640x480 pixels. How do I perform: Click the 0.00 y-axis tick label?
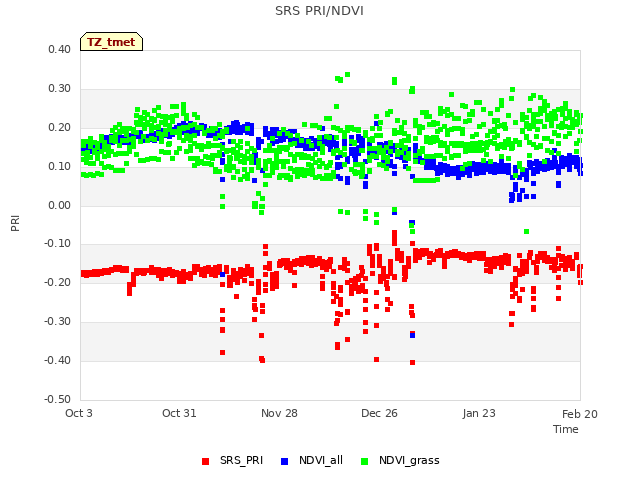[x=59, y=205]
